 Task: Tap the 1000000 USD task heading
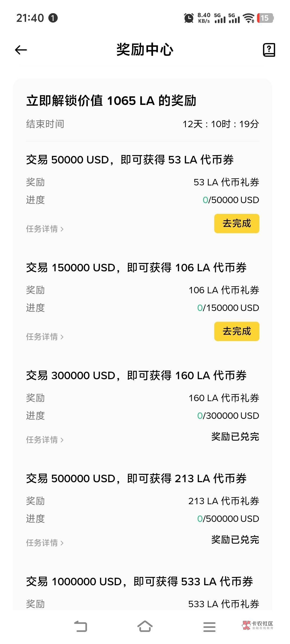coord(139,582)
